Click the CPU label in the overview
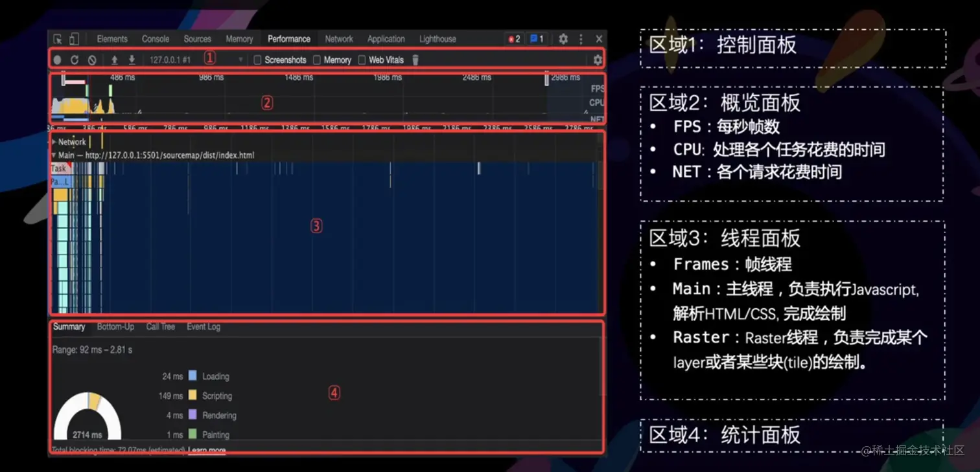 (x=597, y=102)
